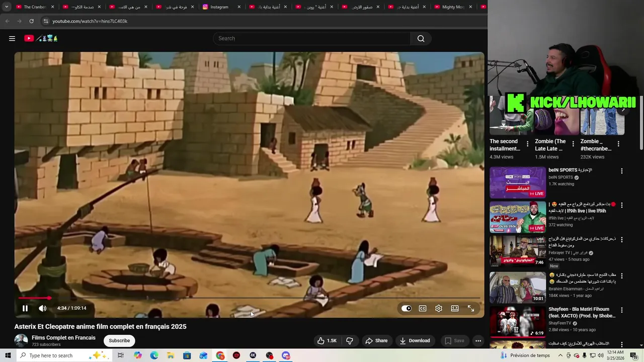Focus the YouTube Search input field
644x362 pixels.
(312, 38)
